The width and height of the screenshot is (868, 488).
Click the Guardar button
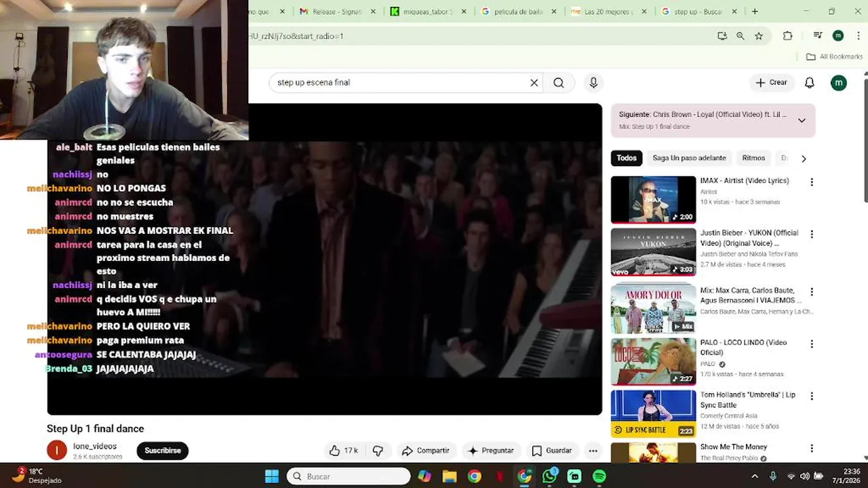pyautogui.click(x=551, y=451)
